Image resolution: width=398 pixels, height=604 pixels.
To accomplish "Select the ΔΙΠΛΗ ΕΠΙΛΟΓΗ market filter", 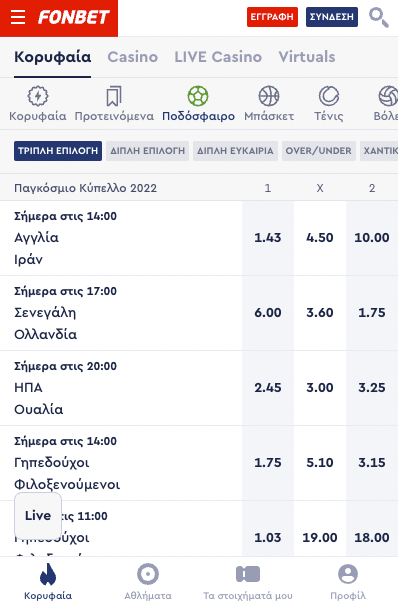I will [148, 151].
